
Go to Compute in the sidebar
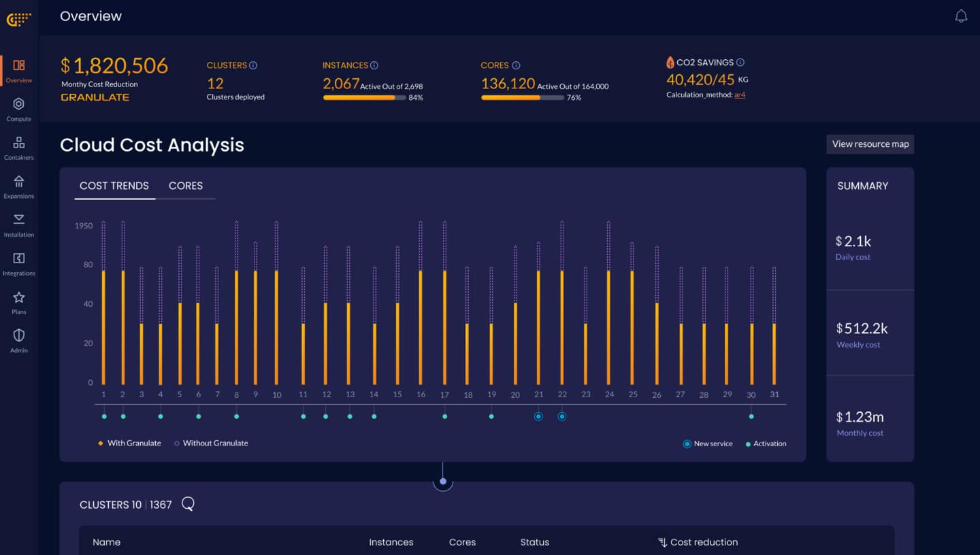19,110
